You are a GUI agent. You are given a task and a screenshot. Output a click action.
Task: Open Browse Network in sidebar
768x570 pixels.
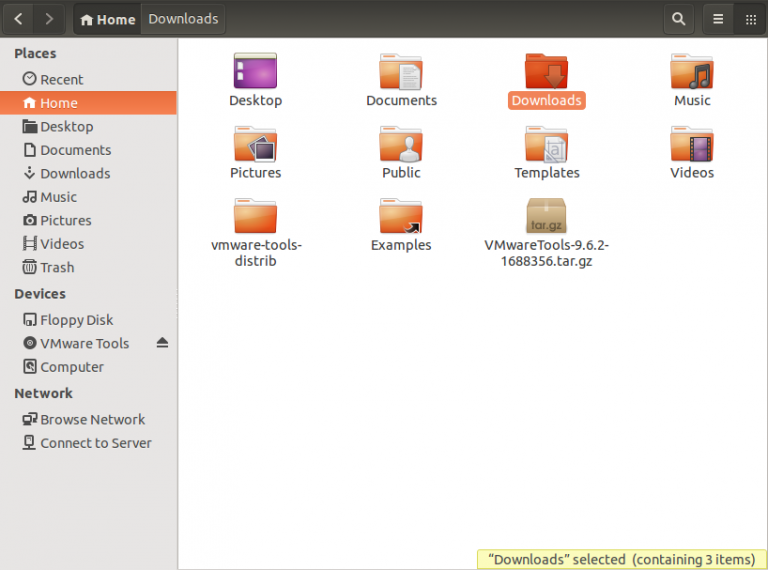(x=92, y=419)
